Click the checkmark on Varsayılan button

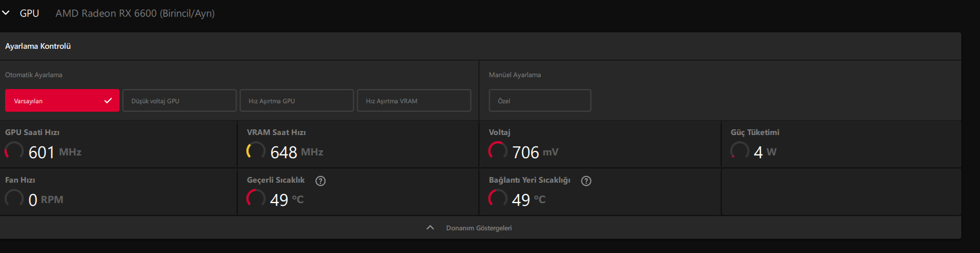pyautogui.click(x=108, y=101)
